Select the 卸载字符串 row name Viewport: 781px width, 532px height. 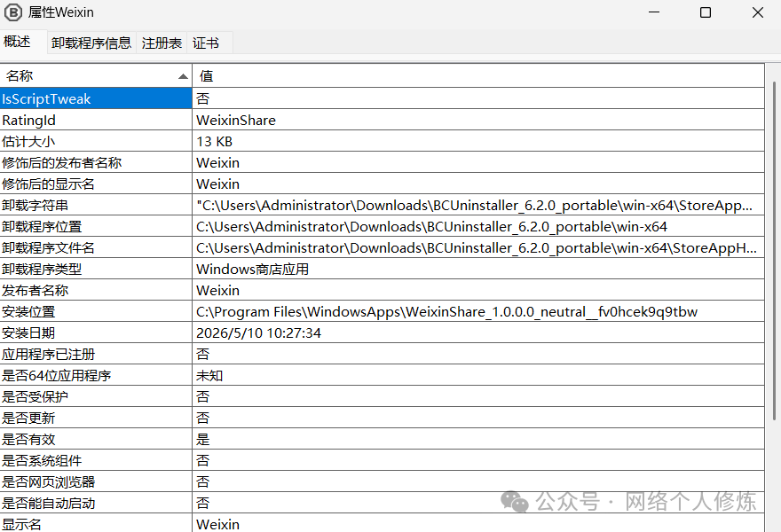(x=96, y=205)
